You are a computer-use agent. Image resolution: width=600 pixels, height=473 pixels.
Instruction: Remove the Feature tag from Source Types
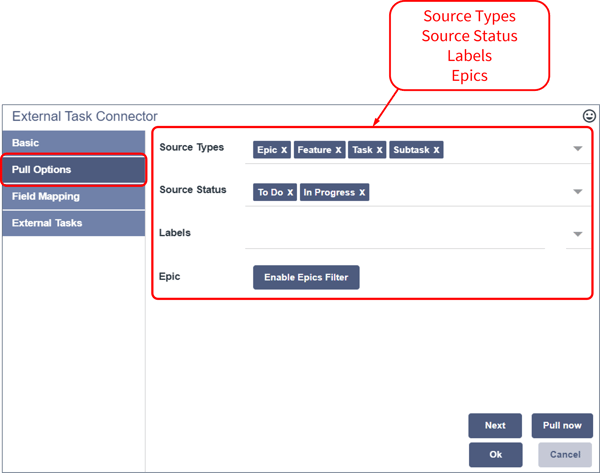click(x=338, y=150)
